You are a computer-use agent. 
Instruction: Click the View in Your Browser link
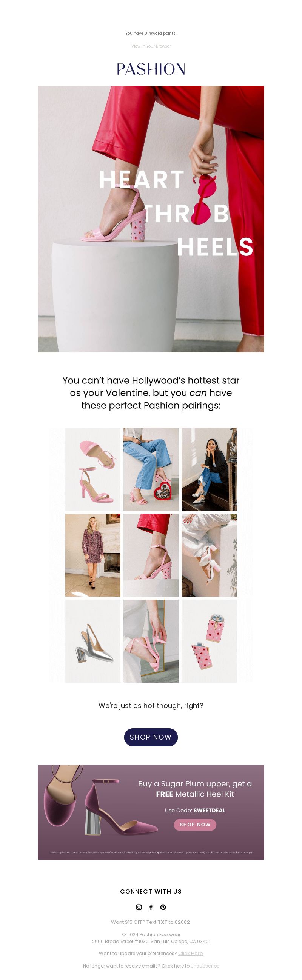click(x=151, y=46)
